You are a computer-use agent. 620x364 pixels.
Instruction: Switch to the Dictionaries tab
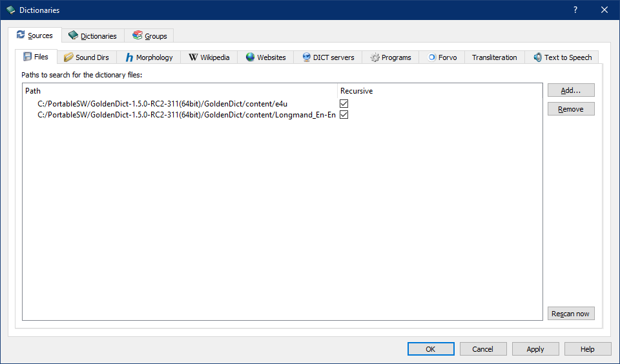[93, 35]
